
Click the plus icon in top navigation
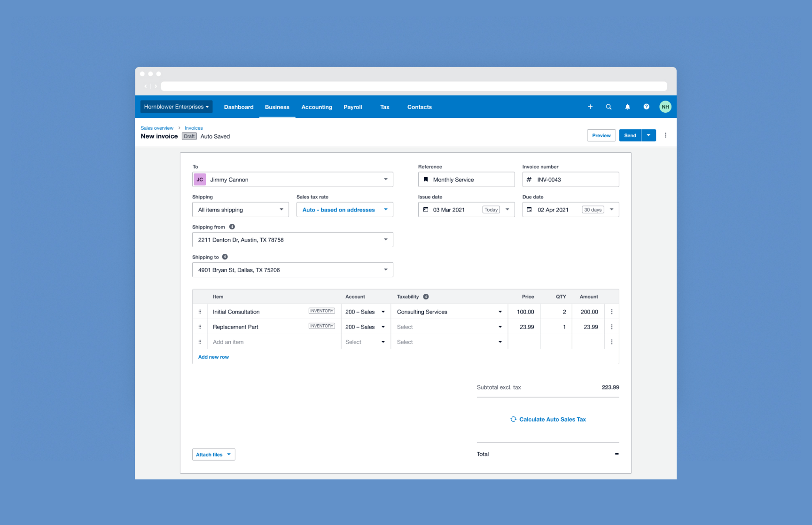click(x=590, y=107)
